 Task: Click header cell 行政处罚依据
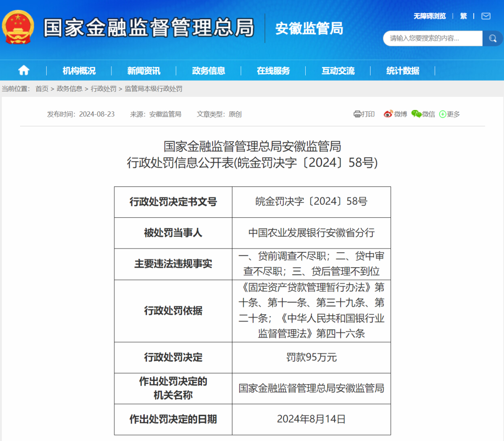click(x=173, y=310)
